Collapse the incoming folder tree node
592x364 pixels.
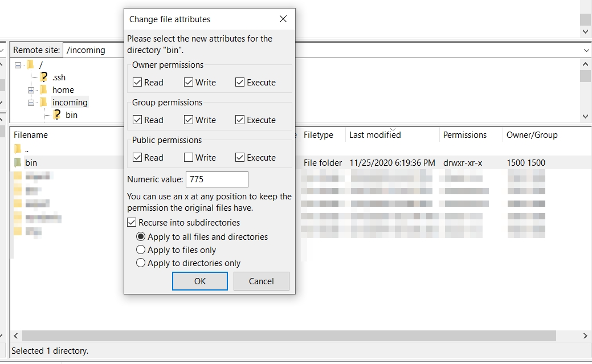coord(31,103)
